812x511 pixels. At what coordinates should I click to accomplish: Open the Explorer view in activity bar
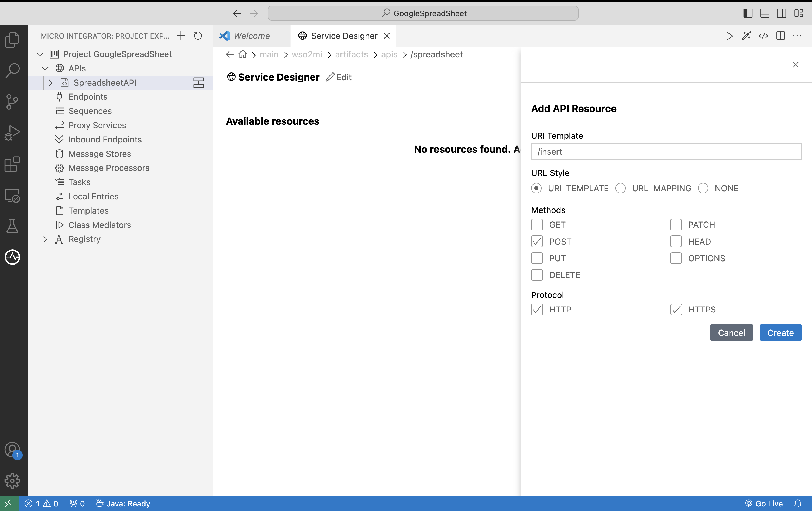(x=12, y=40)
